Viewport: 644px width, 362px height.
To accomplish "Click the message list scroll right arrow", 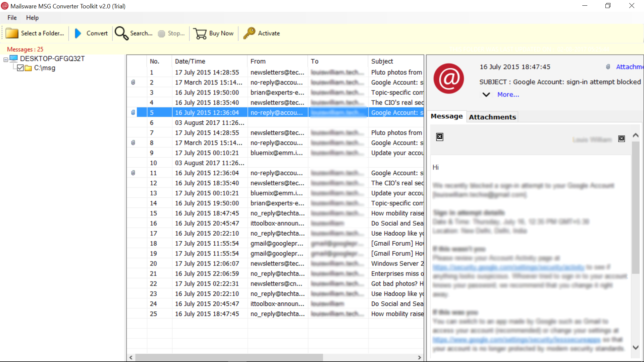I will [419, 357].
